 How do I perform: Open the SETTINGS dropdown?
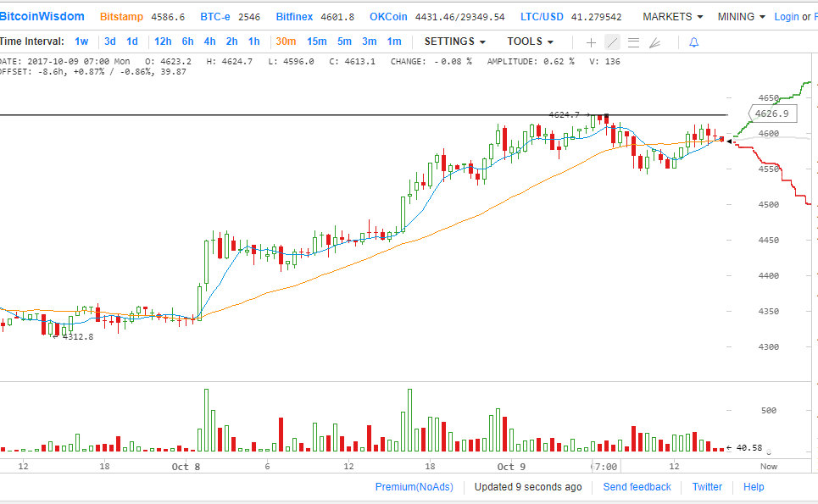click(x=455, y=42)
